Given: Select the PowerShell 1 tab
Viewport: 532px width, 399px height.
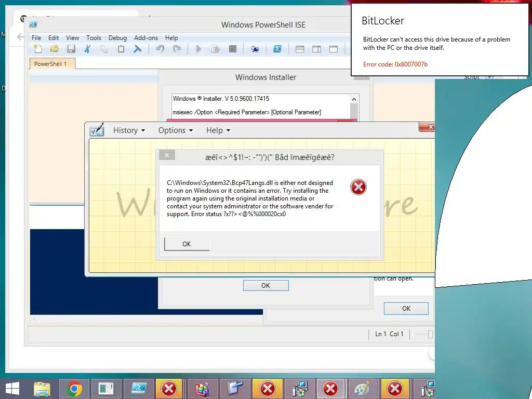Looking at the screenshot, I should [52, 64].
